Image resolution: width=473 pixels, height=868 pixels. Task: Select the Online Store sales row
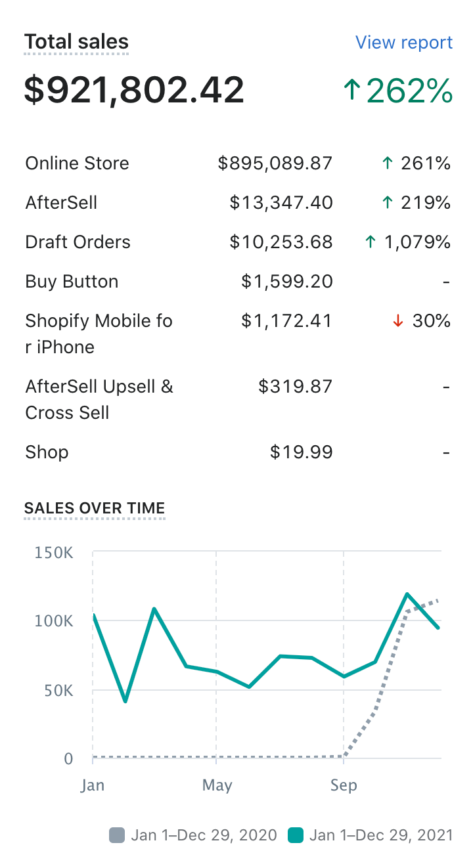tap(77, 163)
